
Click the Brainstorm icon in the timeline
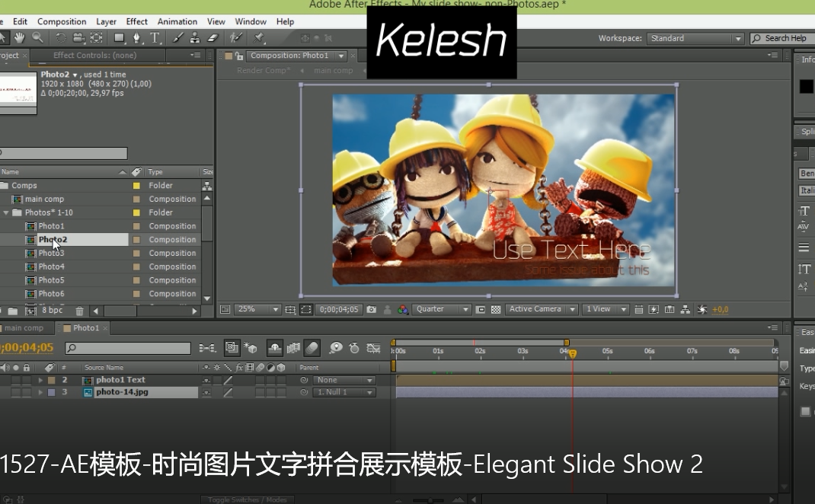(336, 348)
